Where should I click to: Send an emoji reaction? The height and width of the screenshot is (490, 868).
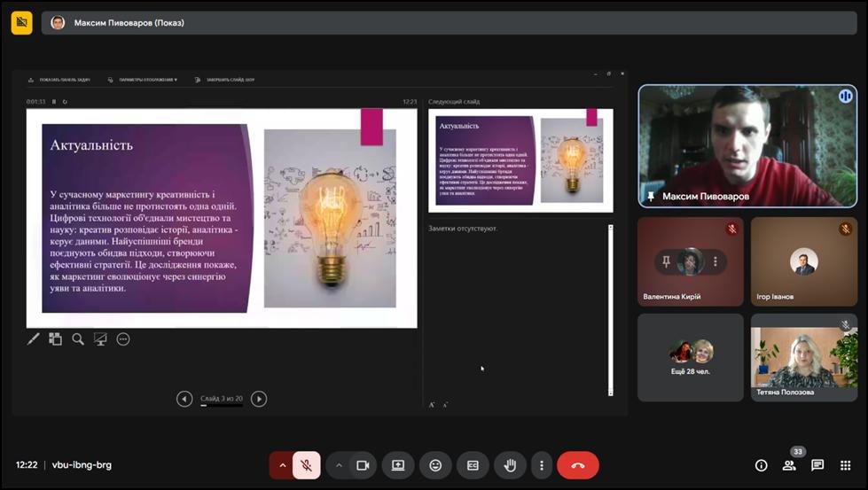[435, 465]
